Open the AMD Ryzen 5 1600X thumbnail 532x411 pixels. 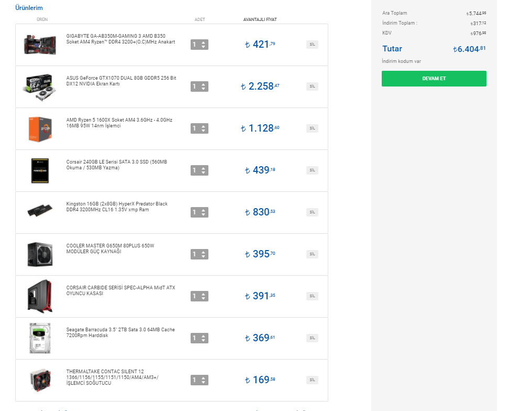(x=40, y=128)
